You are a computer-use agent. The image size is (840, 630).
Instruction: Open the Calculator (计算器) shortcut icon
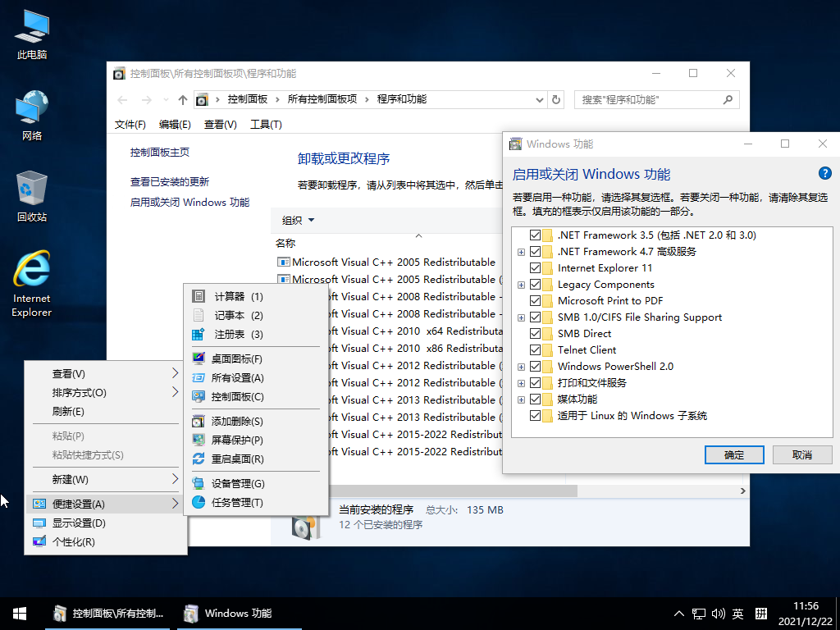[x=199, y=296]
